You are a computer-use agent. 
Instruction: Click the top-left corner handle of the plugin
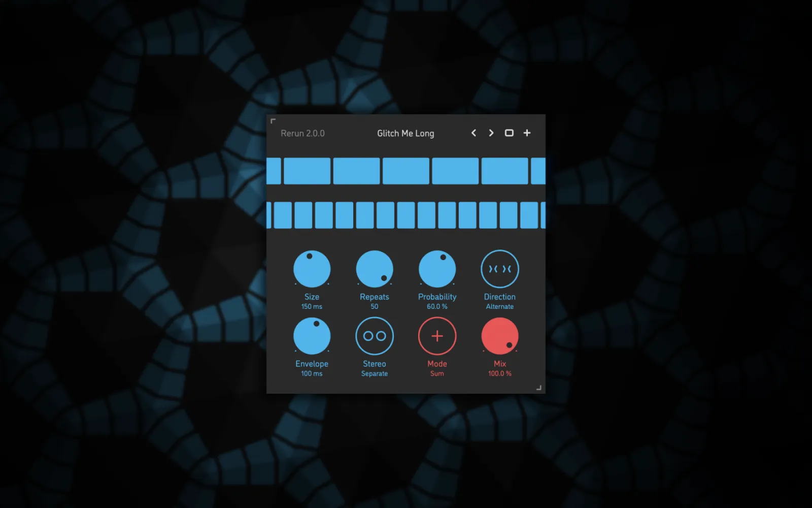click(x=273, y=121)
